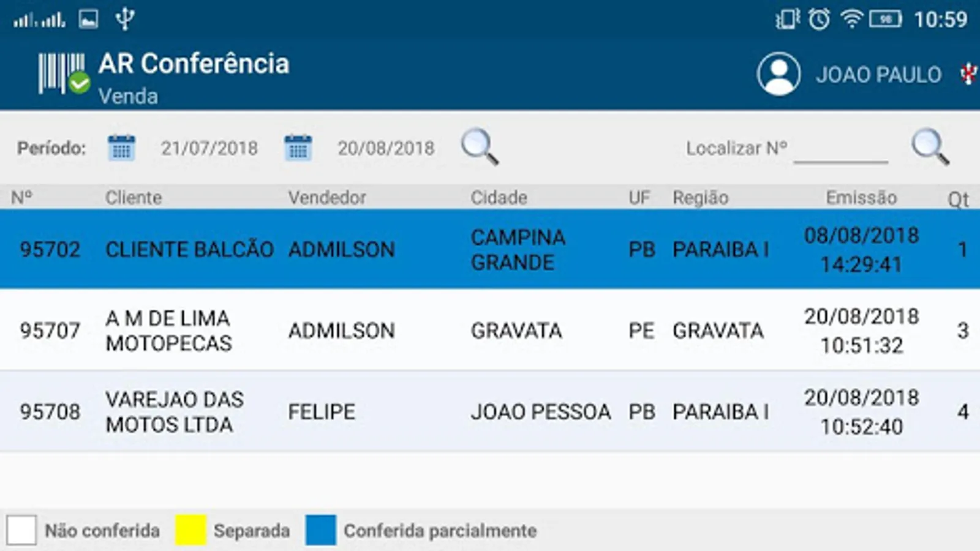
Task: Tap the USB connection status icon
Action: [125, 20]
